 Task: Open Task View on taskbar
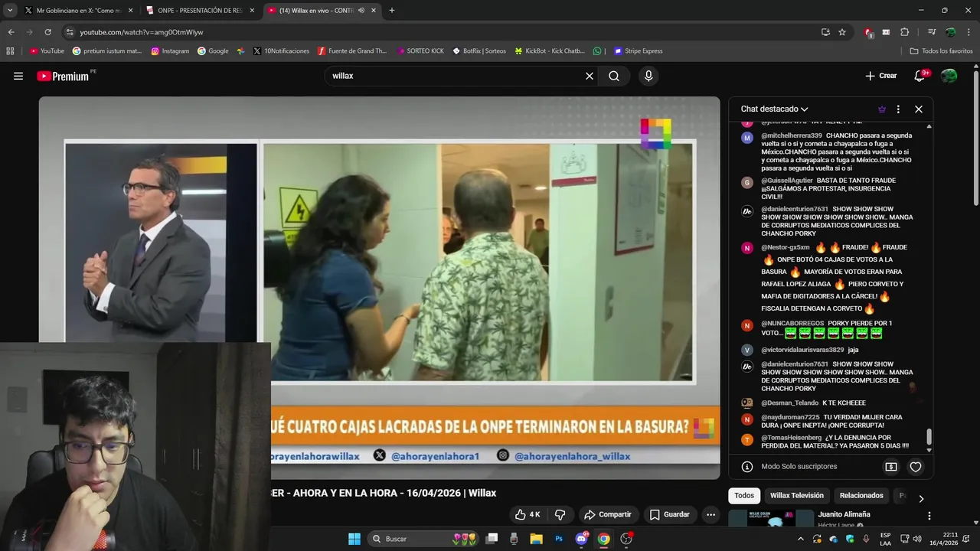point(492,539)
